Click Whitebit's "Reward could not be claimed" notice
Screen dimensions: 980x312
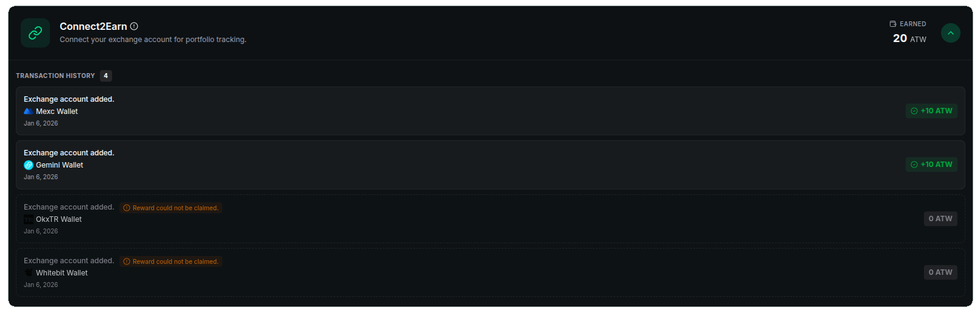click(x=171, y=261)
